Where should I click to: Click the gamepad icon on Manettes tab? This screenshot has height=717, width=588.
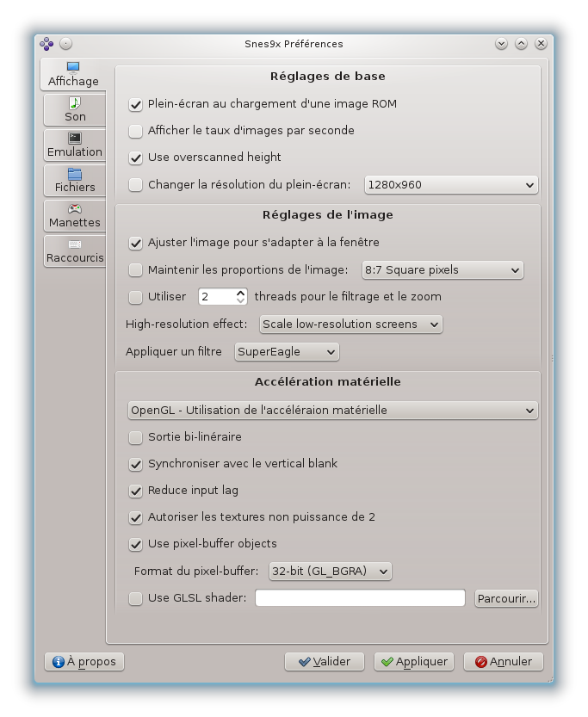(x=75, y=209)
